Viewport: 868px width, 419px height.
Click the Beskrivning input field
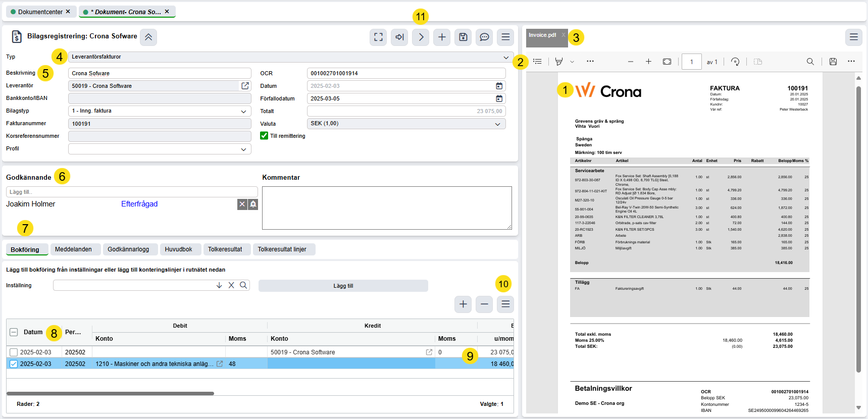click(x=160, y=73)
